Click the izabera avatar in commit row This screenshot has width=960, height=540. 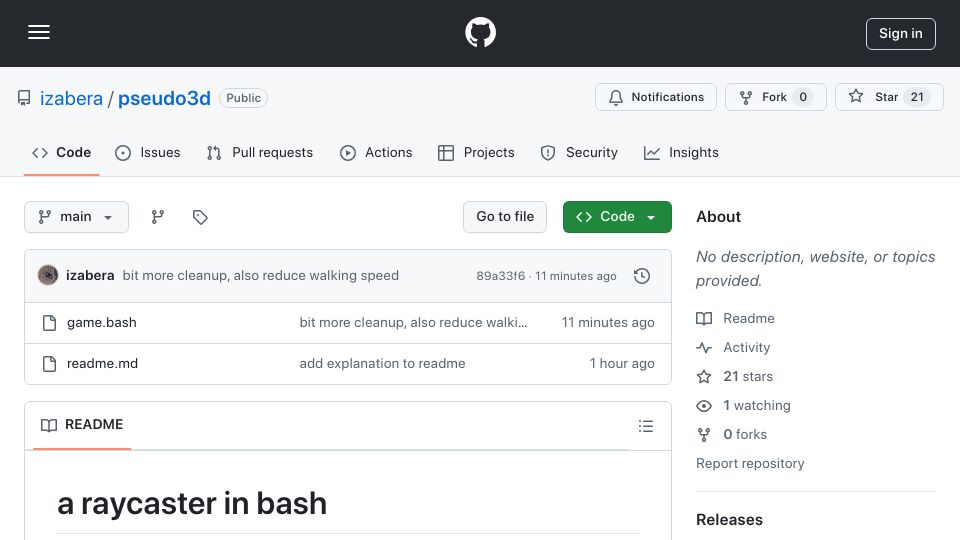48,276
